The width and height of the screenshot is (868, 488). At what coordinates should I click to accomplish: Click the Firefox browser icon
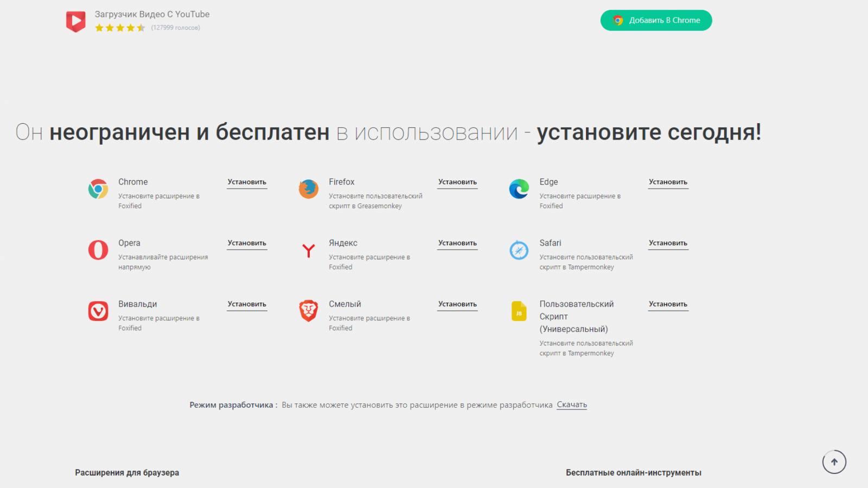click(309, 189)
